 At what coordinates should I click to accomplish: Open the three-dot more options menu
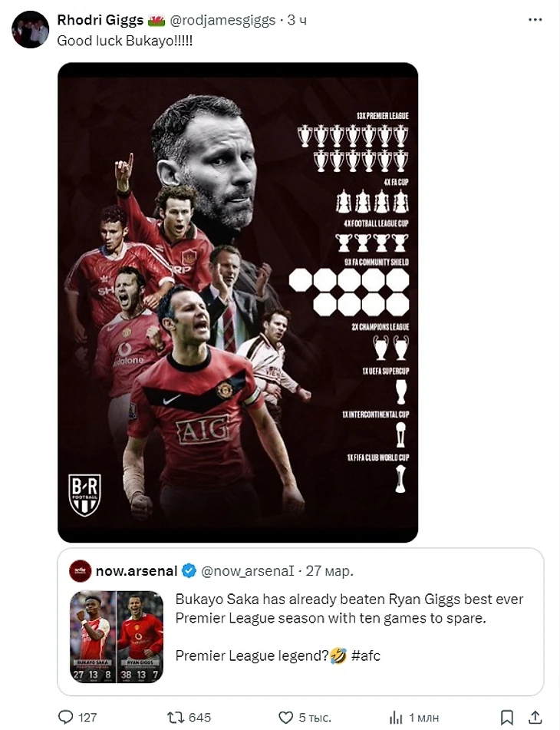pyautogui.click(x=535, y=20)
